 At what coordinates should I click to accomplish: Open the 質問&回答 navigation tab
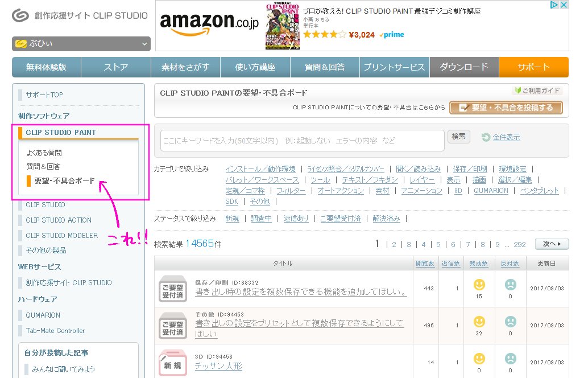325,67
